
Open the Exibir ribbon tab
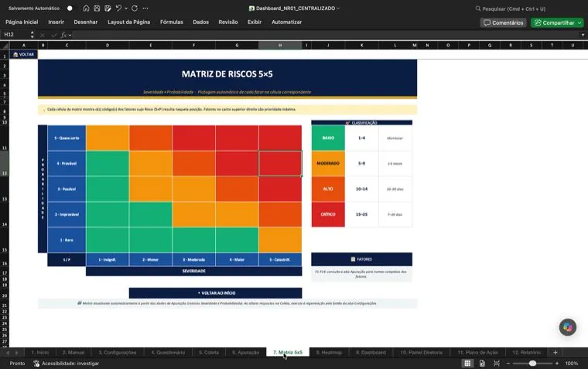click(x=255, y=22)
